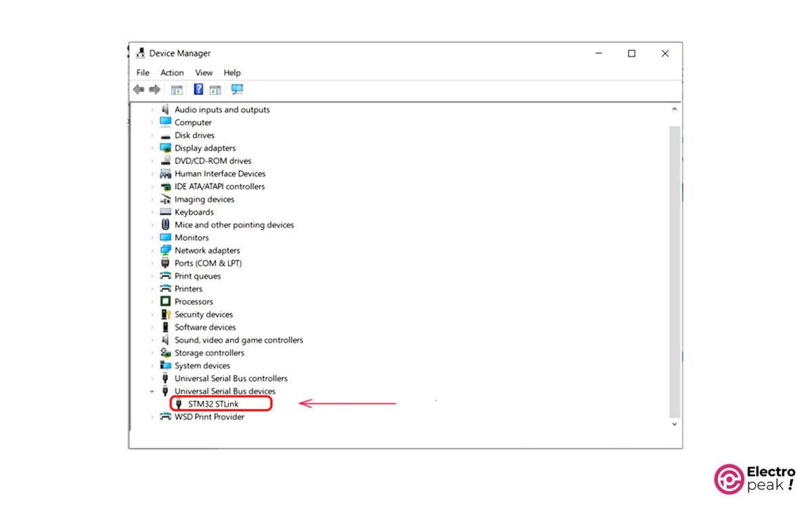Select the STM32 STLink device entry
Viewport: 812px width, 508px height.
coord(213,404)
